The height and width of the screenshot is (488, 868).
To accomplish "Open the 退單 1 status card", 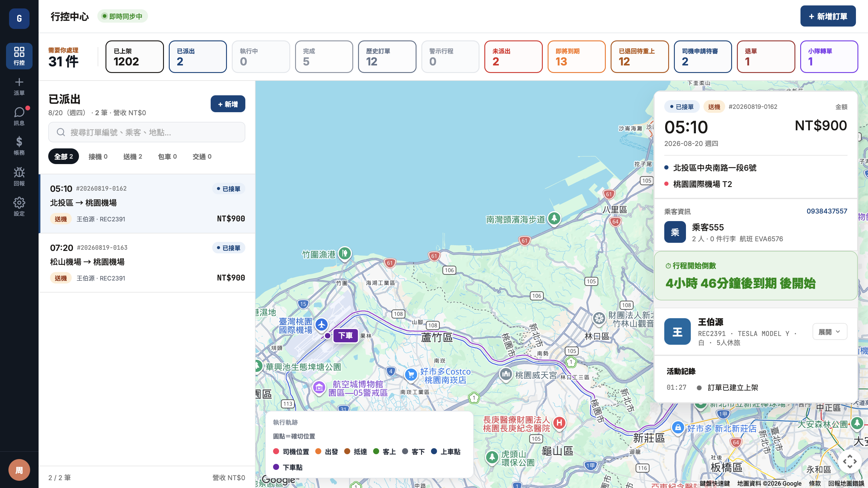I will 766,57.
